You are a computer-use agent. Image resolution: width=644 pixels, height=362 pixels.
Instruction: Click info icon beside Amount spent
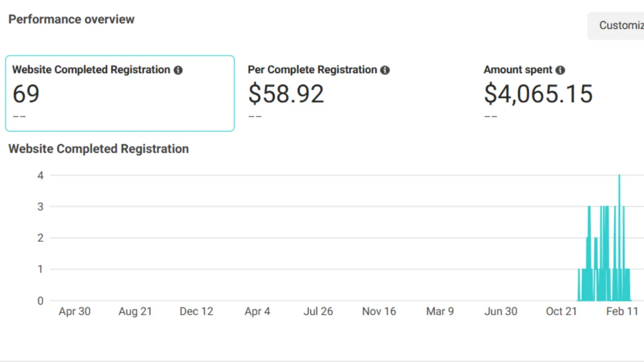coord(560,70)
